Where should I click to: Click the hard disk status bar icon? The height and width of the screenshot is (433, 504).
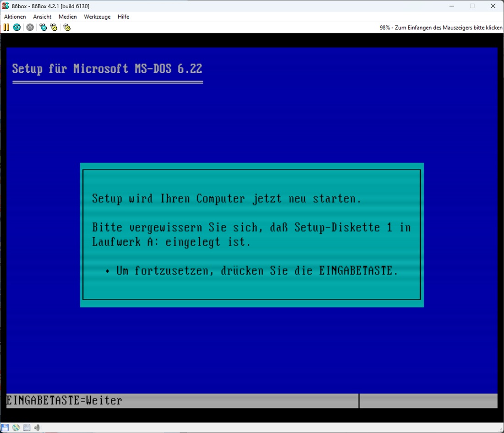[27, 428]
